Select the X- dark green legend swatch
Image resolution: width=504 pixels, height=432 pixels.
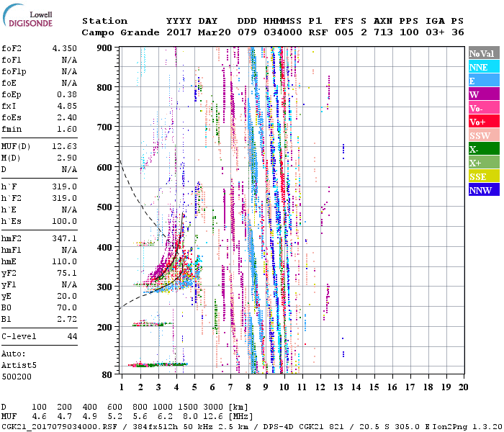pyautogui.click(x=484, y=149)
